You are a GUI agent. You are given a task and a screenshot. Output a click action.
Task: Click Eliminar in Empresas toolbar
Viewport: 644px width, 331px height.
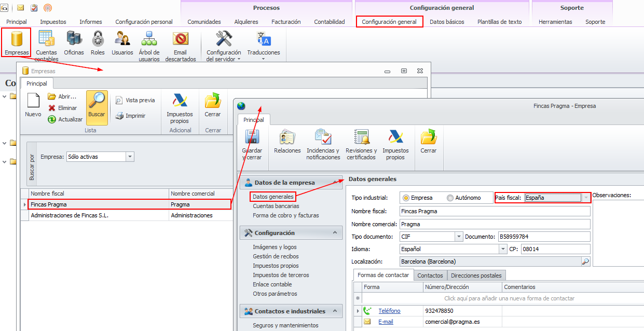[x=62, y=108]
